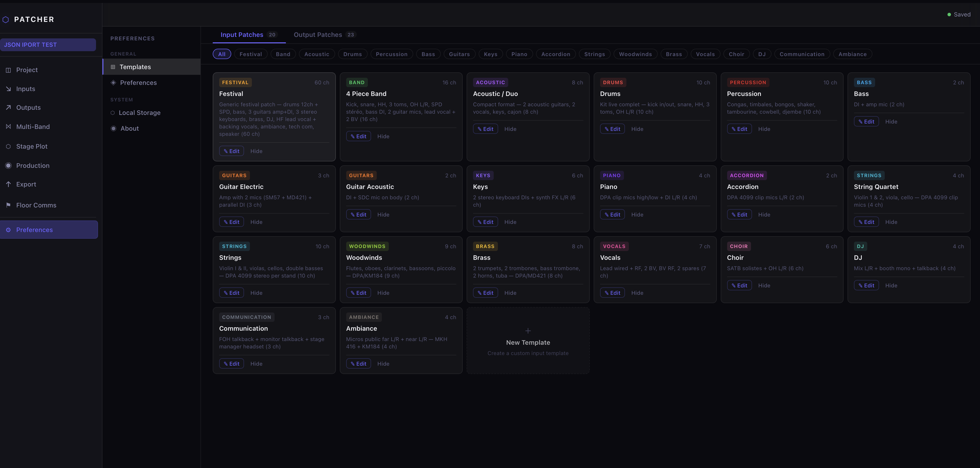Click the Woodwinds card title

(x=364, y=257)
